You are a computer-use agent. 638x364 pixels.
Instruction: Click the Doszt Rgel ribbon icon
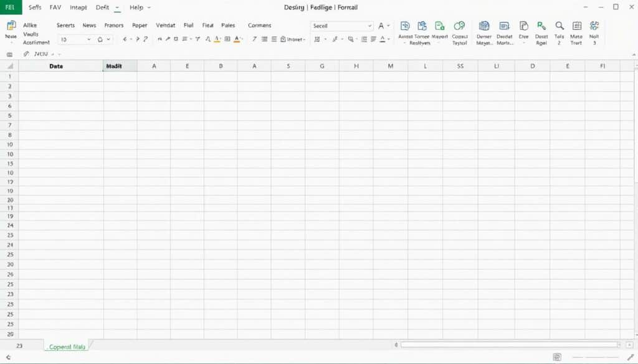(541, 26)
